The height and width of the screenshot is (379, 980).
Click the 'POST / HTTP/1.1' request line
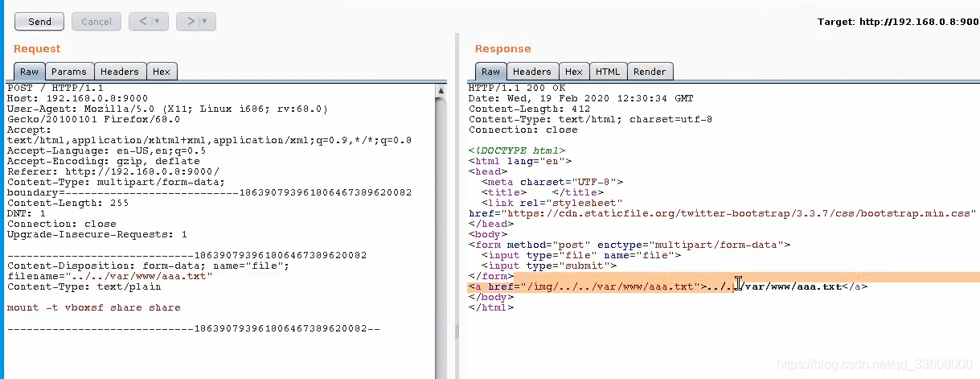click(x=55, y=88)
